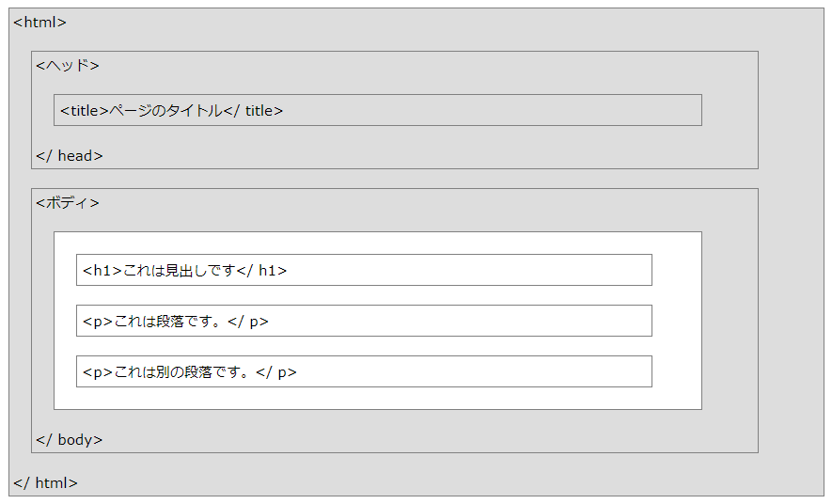
Task: Click the closing </ p> after これは別の段落です。
Action: click(275, 372)
